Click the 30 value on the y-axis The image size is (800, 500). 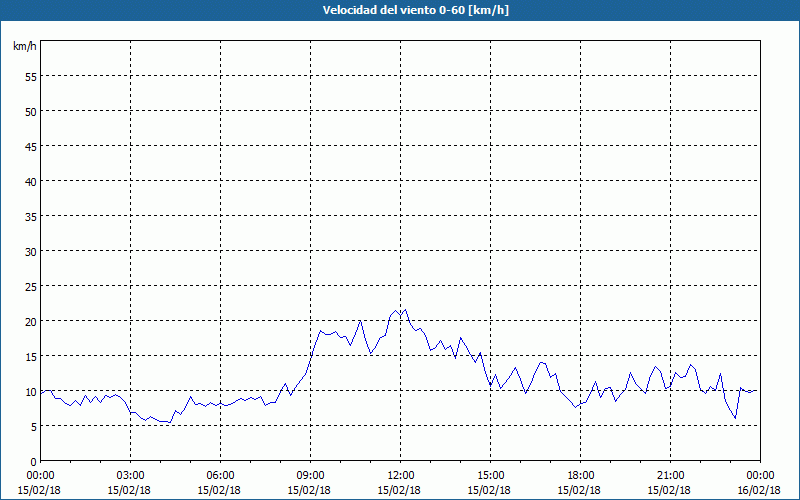click(x=31, y=252)
